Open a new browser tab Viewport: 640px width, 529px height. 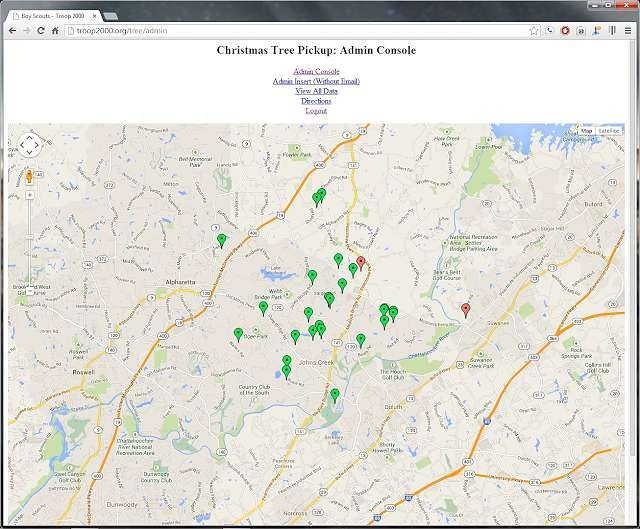pyautogui.click(x=110, y=16)
